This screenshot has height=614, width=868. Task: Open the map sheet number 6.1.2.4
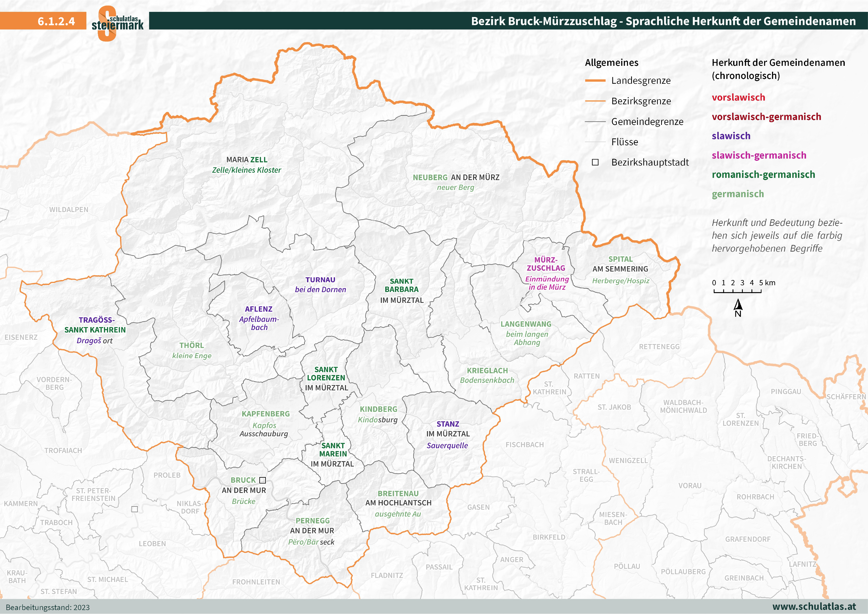(56, 22)
